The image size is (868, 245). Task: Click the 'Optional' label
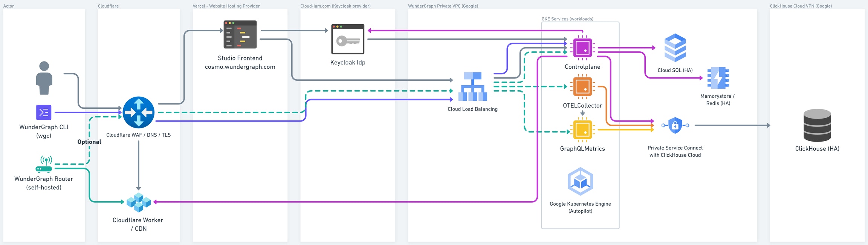point(89,142)
